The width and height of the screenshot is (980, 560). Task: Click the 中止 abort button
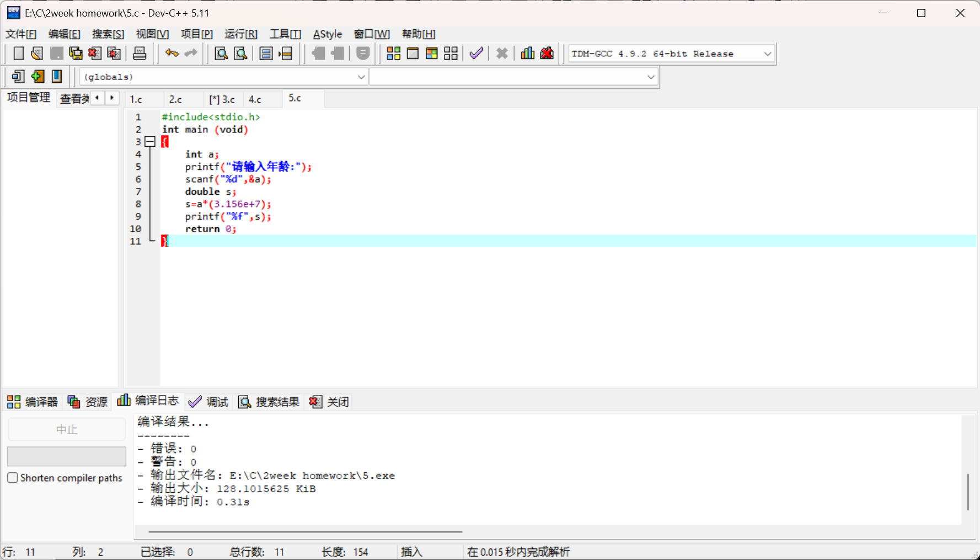[67, 429]
